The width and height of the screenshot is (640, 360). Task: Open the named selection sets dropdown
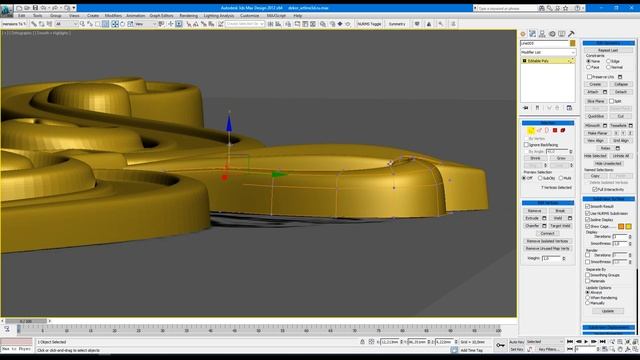(244, 24)
